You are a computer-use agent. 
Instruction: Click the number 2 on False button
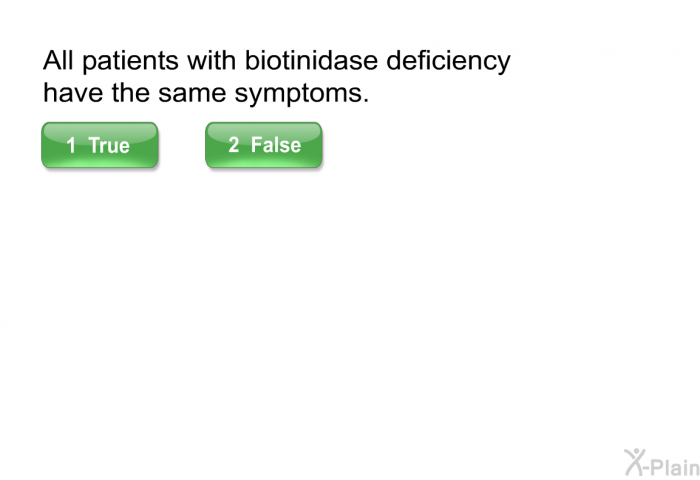tap(233, 145)
